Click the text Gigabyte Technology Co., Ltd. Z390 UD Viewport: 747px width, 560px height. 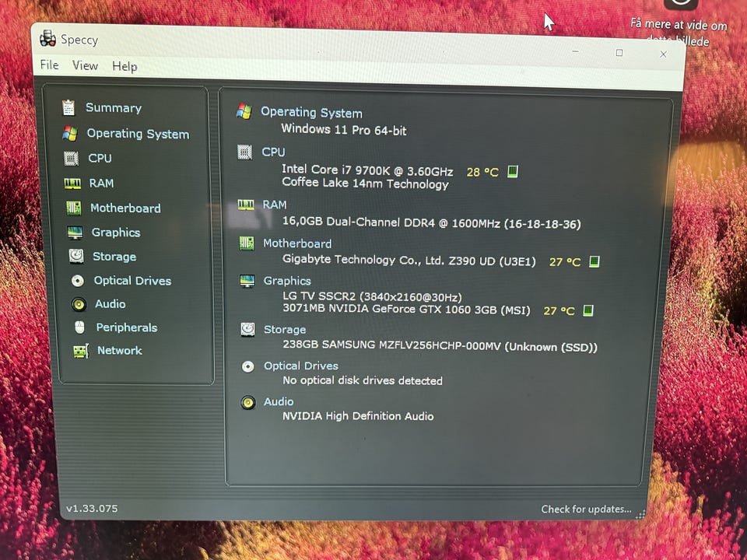click(389, 260)
